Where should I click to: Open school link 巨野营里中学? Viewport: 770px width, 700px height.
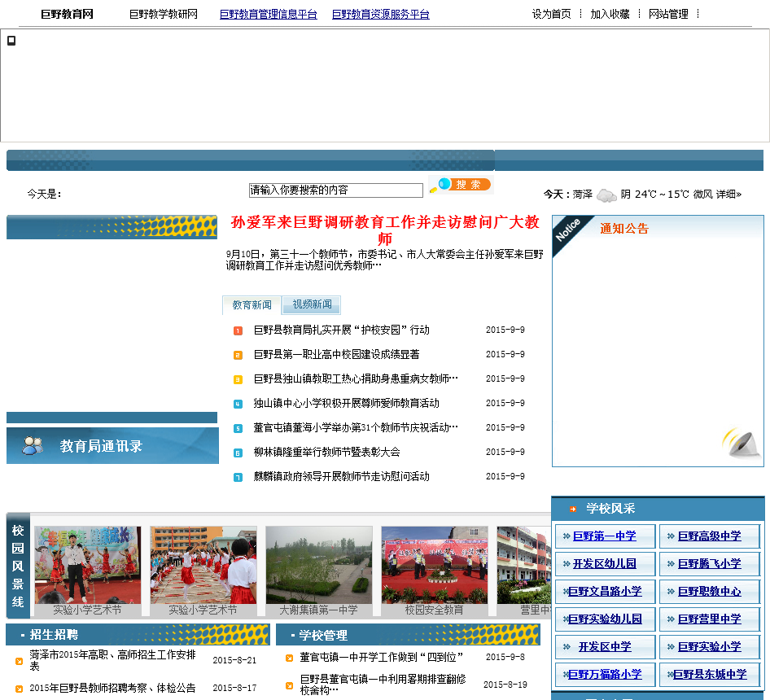click(x=709, y=619)
